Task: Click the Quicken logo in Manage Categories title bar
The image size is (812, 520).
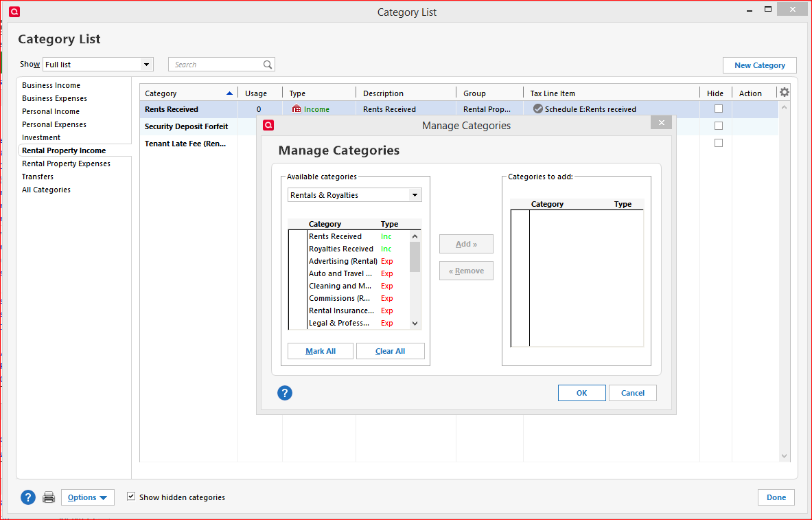Action: (268, 125)
